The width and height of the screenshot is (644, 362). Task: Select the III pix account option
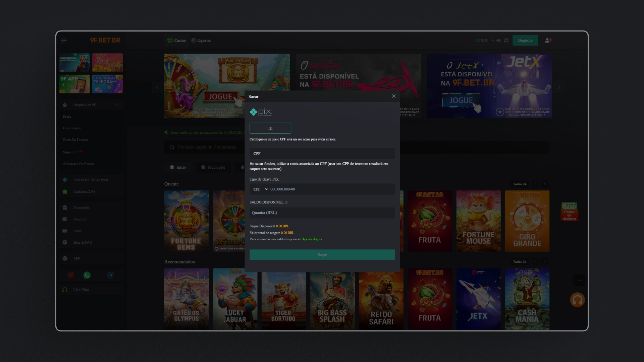tap(270, 128)
